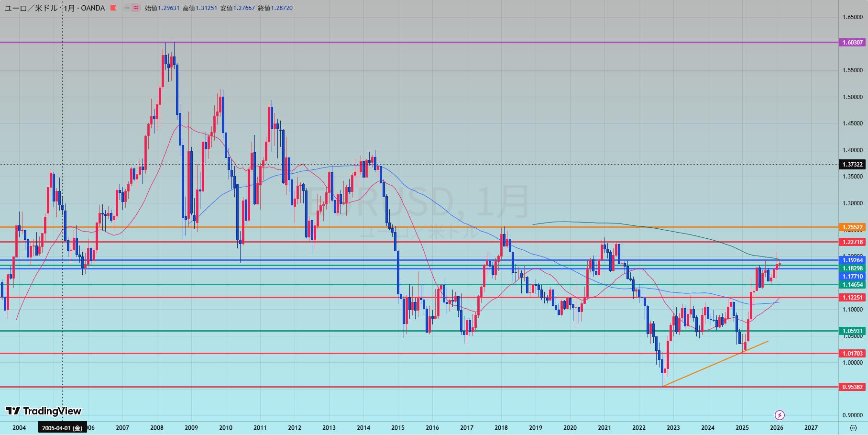The width and height of the screenshot is (868, 435).
Task: Click the purple lightning bolt event icon
Action: 780,415
